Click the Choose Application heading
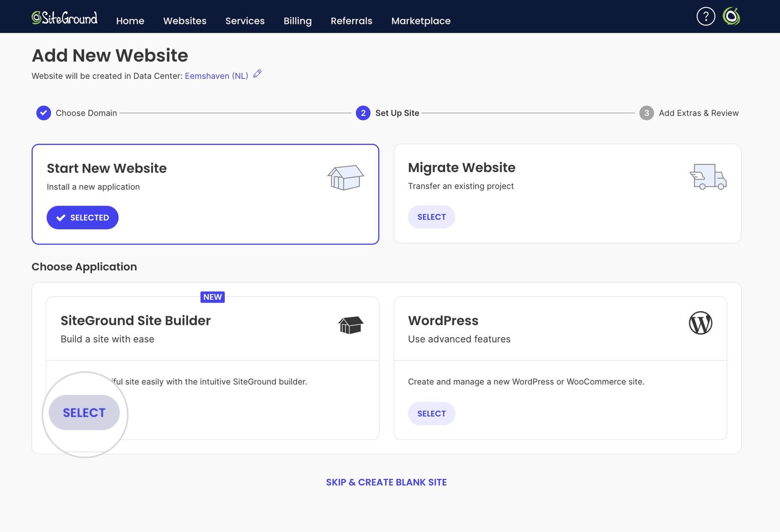Screen dimensions: 780x532 84,267
